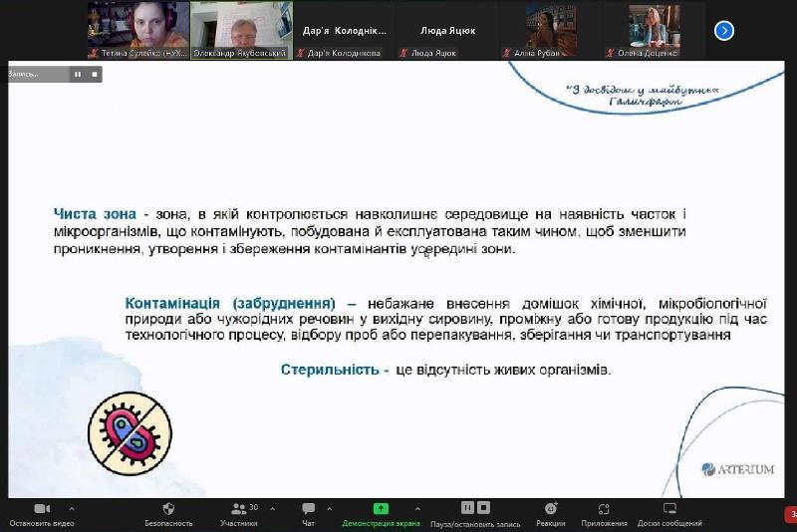Click the ARTERIUM logo on slide

738,469
